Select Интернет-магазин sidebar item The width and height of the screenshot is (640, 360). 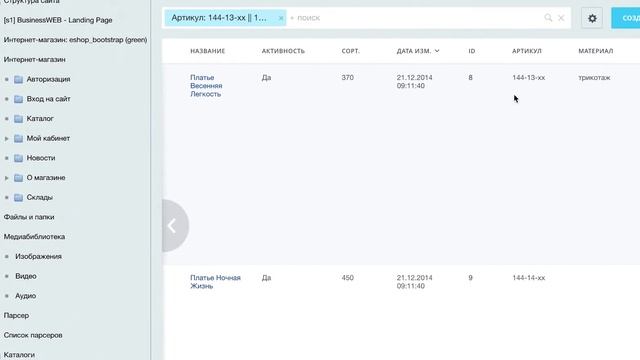tap(34, 60)
